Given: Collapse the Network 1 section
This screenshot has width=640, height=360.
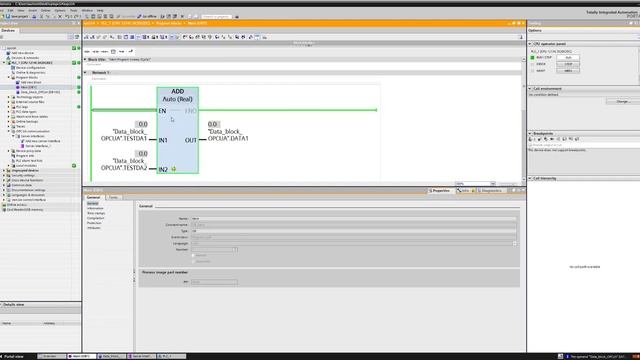Looking at the screenshot, I should point(85,73).
